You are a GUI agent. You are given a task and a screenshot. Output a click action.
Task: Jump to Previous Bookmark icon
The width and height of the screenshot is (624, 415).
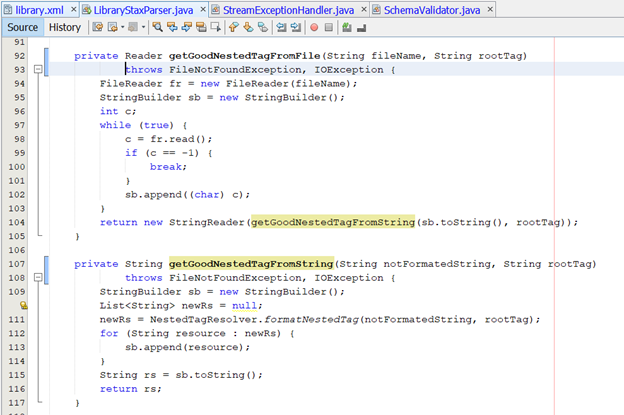pos(234,27)
